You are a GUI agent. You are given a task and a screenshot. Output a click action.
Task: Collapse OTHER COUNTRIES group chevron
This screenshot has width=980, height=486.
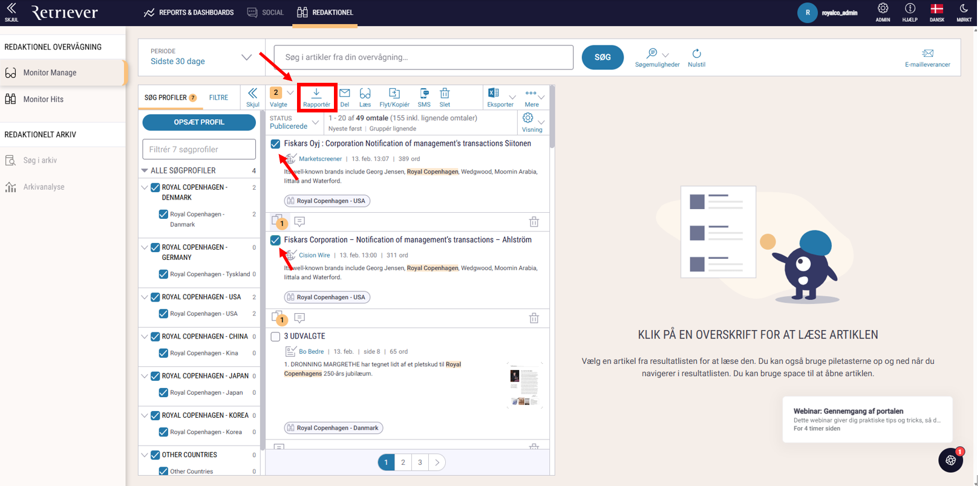[x=145, y=455]
